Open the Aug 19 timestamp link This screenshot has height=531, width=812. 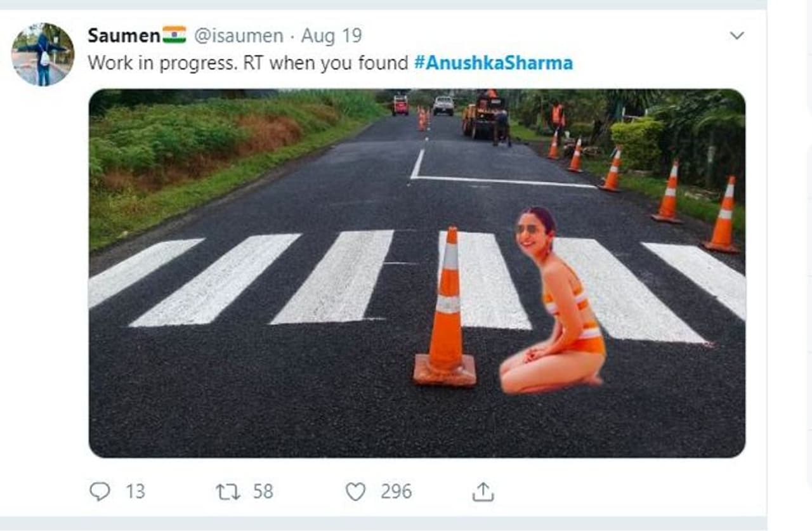tap(331, 36)
